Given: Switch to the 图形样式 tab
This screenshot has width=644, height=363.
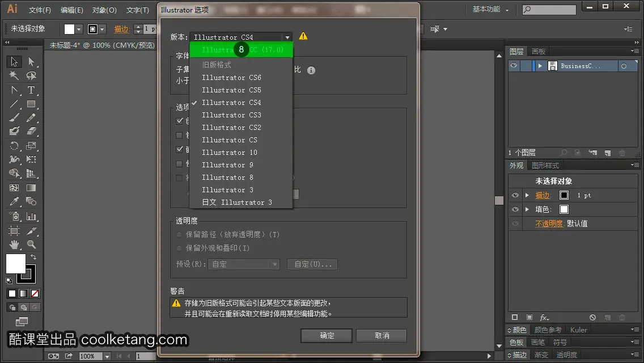Looking at the screenshot, I should tap(545, 165).
